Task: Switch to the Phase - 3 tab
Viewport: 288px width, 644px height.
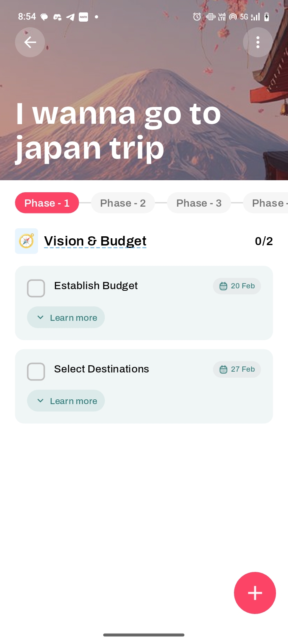Action: pos(199,203)
